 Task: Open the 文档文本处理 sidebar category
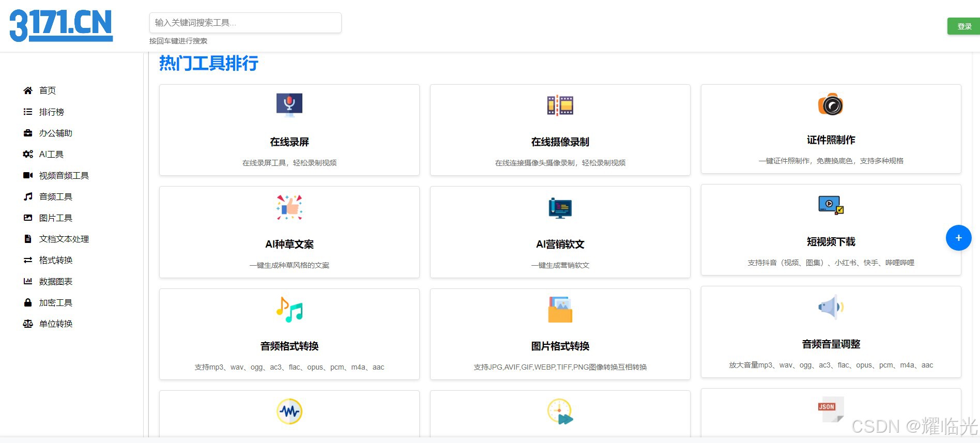(64, 239)
